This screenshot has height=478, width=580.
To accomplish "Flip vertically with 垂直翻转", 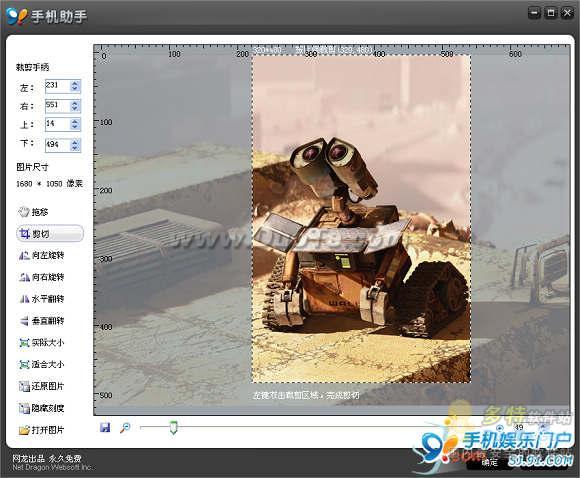I will coord(41,321).
